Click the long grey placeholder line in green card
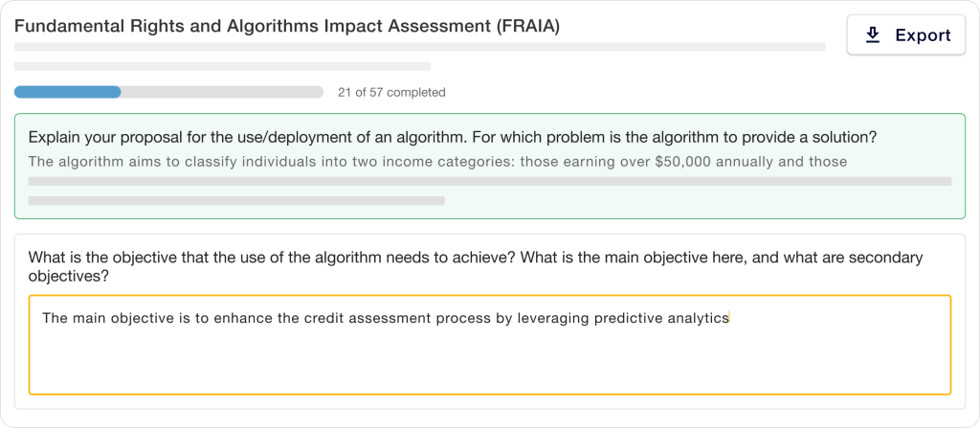The height and width of the screenshot is (428, 980). 490,182
